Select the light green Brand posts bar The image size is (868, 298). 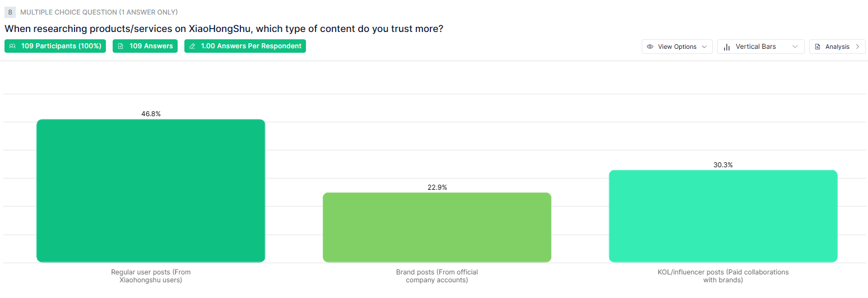pos(437,227)
